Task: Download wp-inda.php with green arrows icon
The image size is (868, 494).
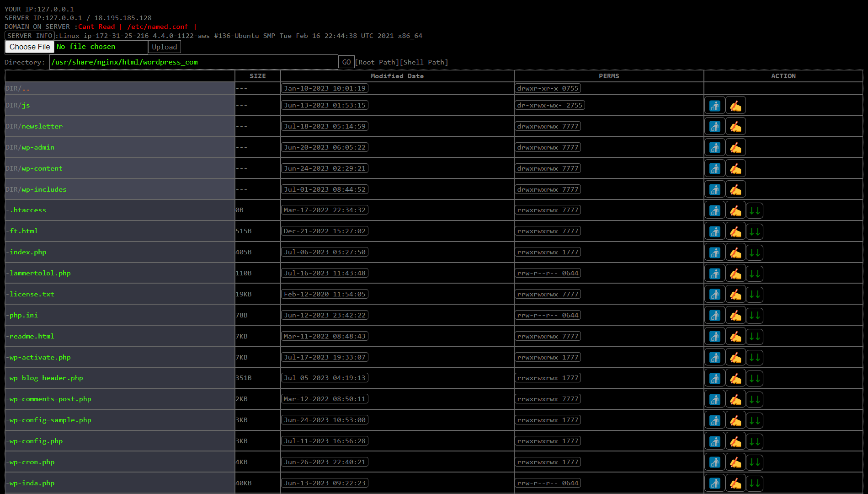Action: click(x=755, y=483)
